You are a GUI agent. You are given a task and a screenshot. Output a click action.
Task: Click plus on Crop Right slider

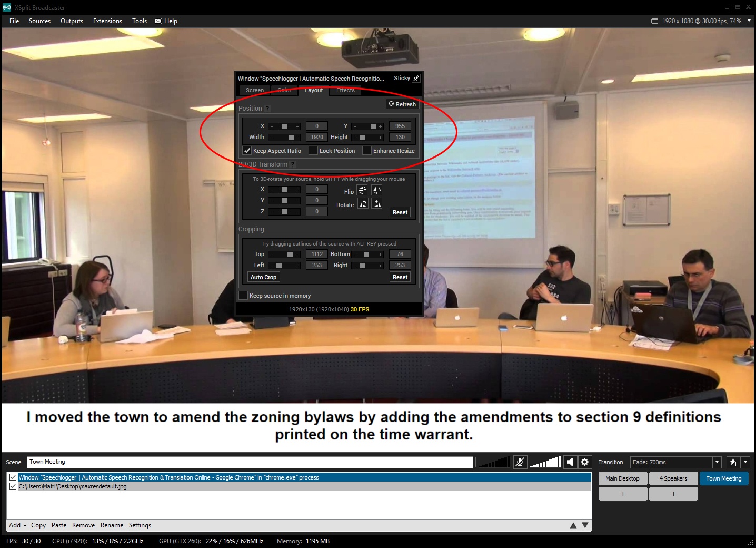tap(380, 266)
